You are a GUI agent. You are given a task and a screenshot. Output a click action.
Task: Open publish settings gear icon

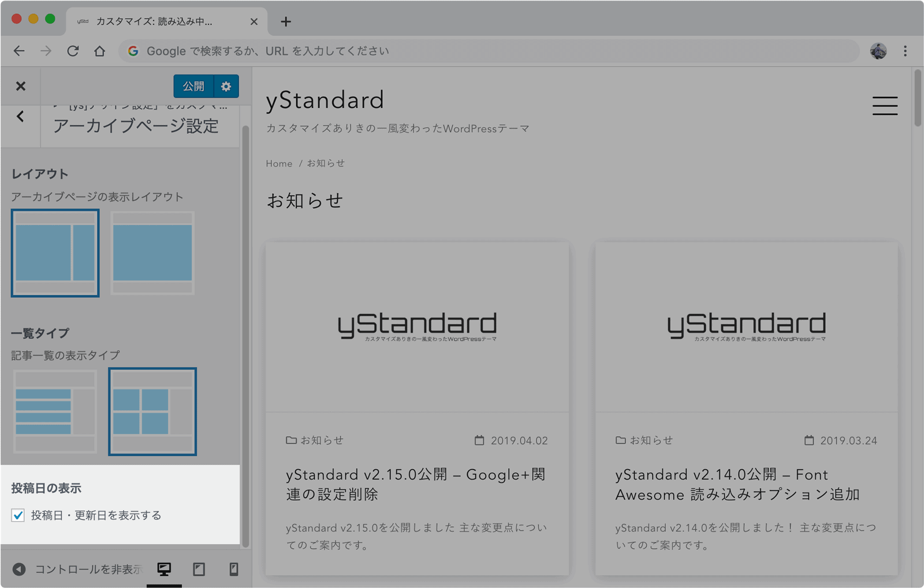226,86
